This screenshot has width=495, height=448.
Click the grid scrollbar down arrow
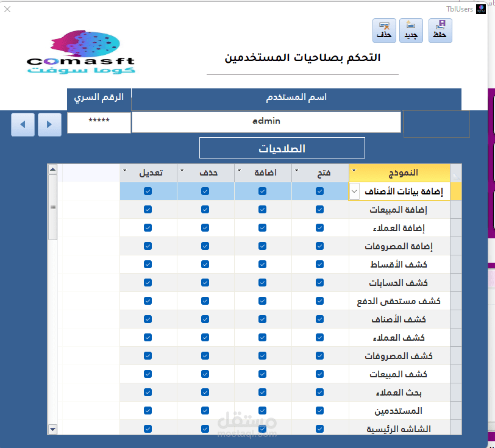tap(52, 429)
